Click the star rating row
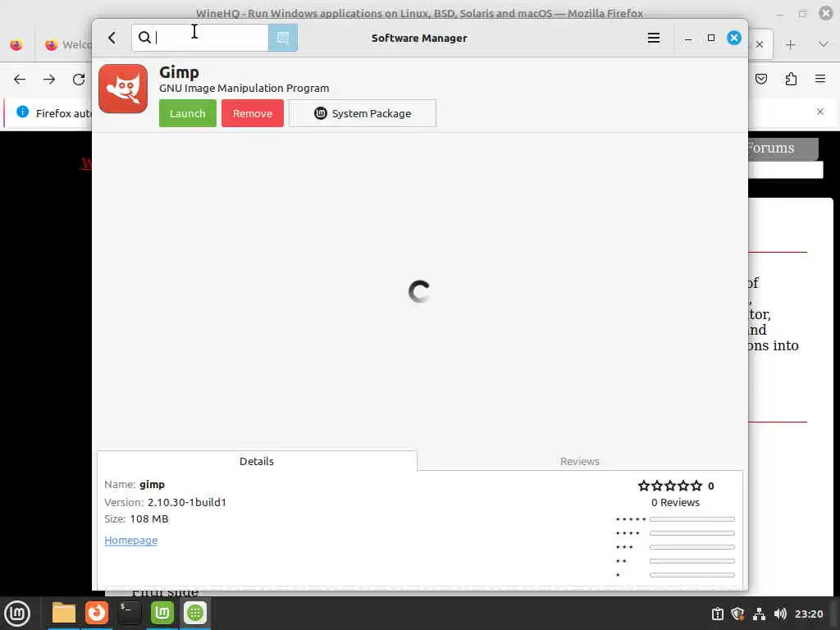 [x=669, y=486]
